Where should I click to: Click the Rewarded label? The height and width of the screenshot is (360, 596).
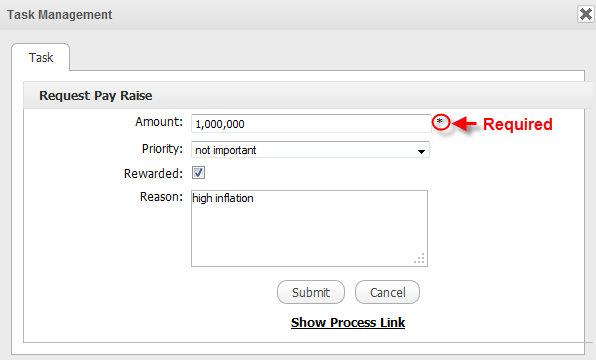(x=153, y=174)
